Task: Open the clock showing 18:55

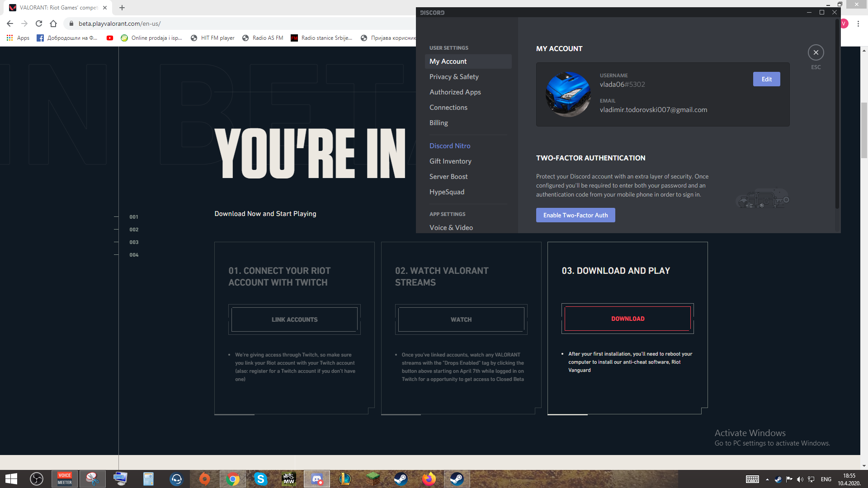Action: pyautogui.click(x=849, y=479)
